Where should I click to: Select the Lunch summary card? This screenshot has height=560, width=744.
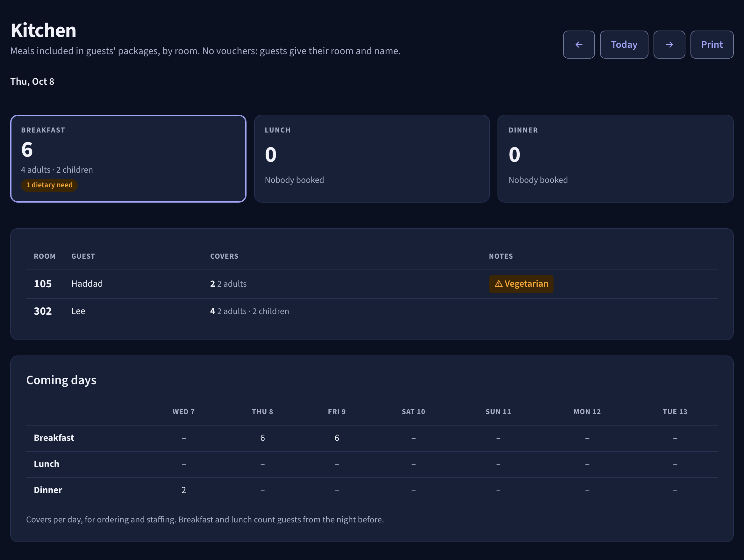click(x=372, y=158)
